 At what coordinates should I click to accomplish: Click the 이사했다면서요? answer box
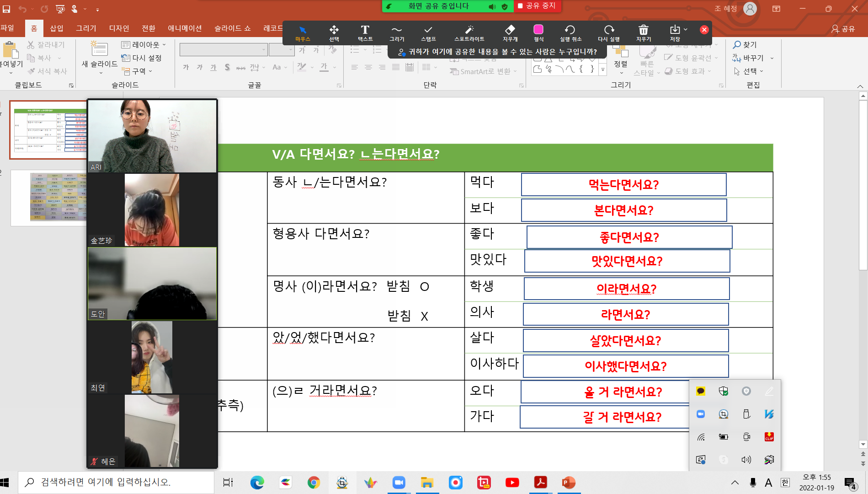click(x=626, y=366)
